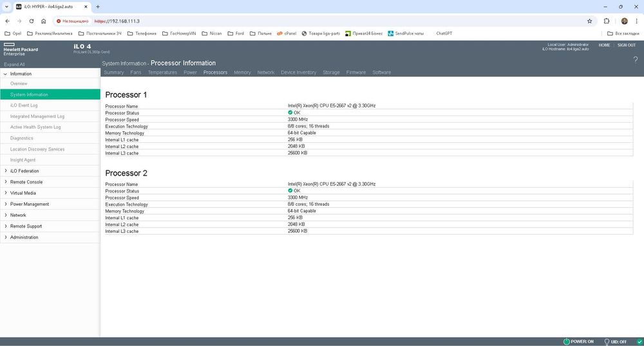This screenshot has width=644, height=346.
Task: Switch to the Software tab
Action: tap(381, 73)
